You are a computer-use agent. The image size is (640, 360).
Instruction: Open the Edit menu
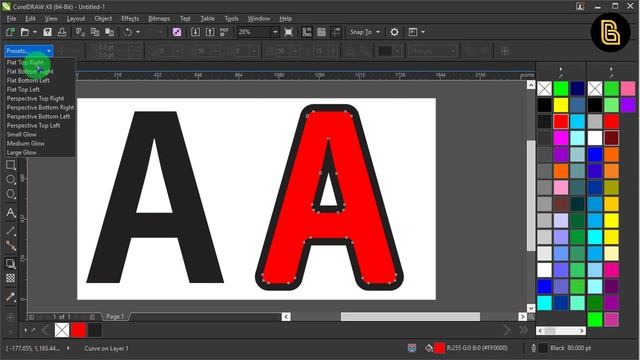[30, 18]
